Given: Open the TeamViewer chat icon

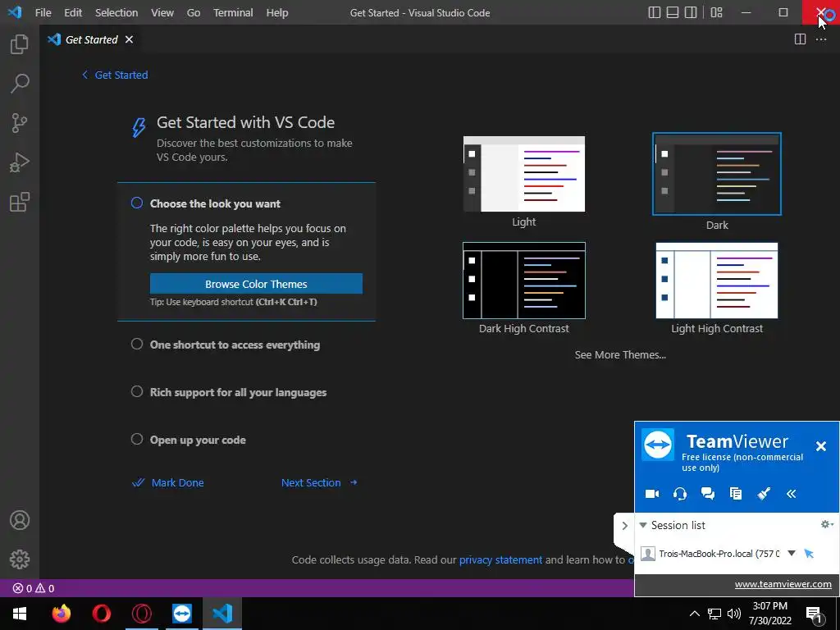Looking at the screenshot, I should point(708,493).
